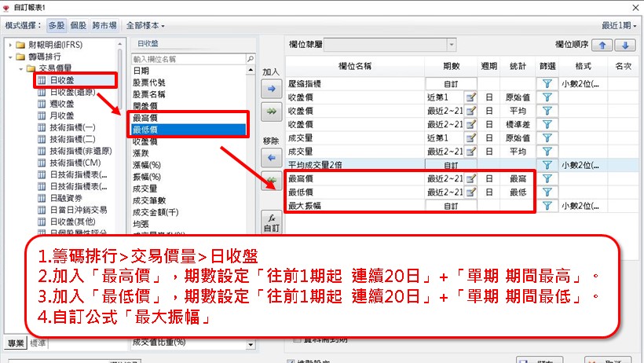The image size is (644, 363).
Task: Click field list scrollbar down arrow
Action: (x=251, y=344)
